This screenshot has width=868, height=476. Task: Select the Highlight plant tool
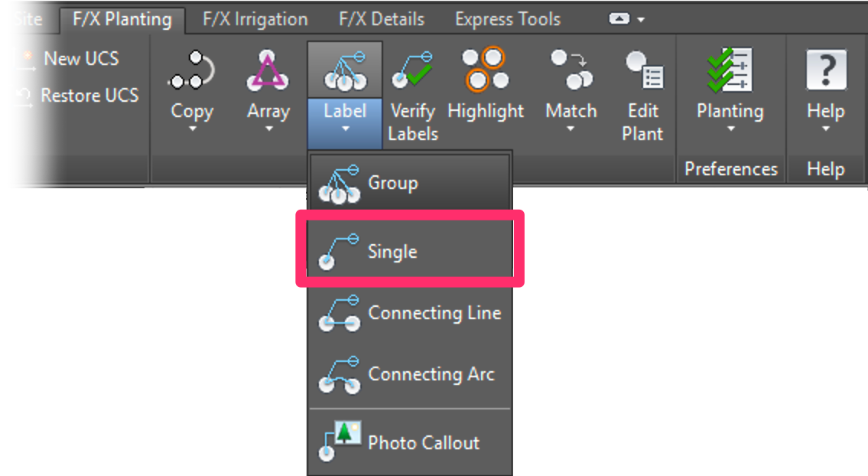[485, 77]
